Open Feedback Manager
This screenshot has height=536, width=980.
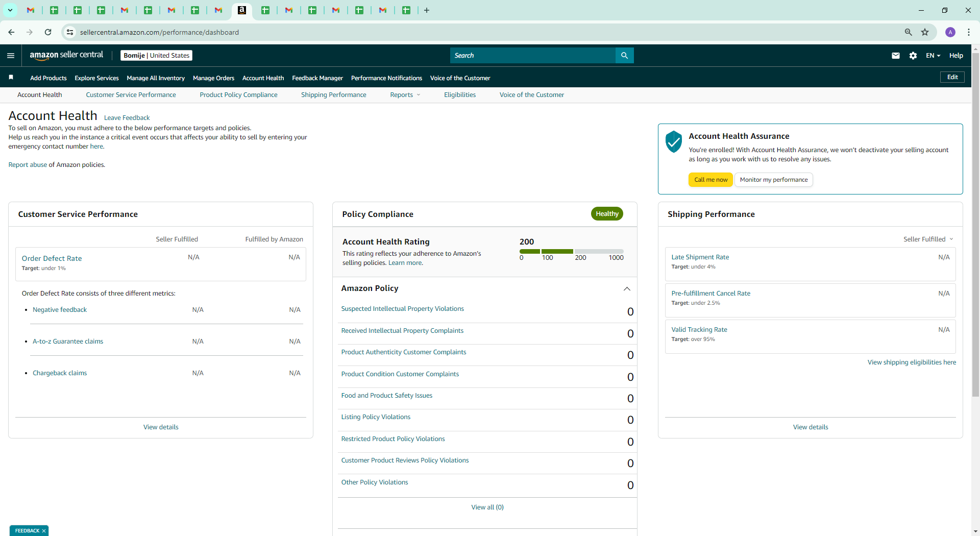click(x=317, y=78)
